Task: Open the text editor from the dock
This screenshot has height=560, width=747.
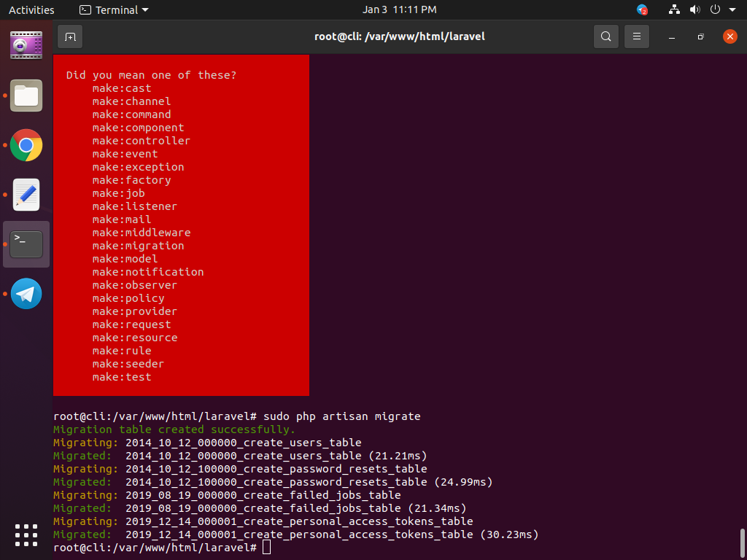Action: [x=26, y=194]
